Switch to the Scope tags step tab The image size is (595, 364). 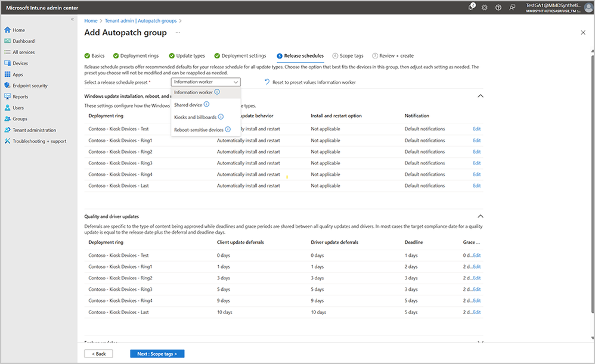click(348, 56)
